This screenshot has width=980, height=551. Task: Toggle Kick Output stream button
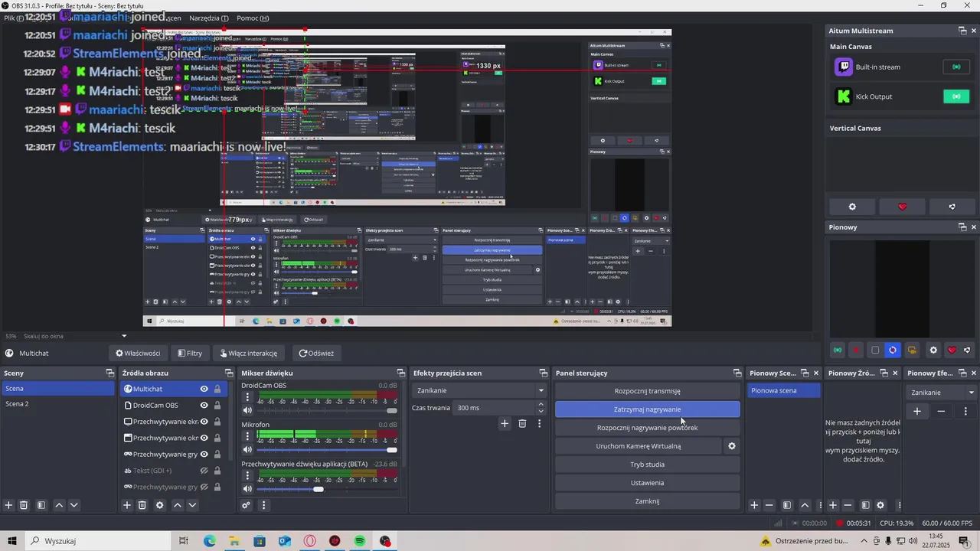(x=956, y=96)
